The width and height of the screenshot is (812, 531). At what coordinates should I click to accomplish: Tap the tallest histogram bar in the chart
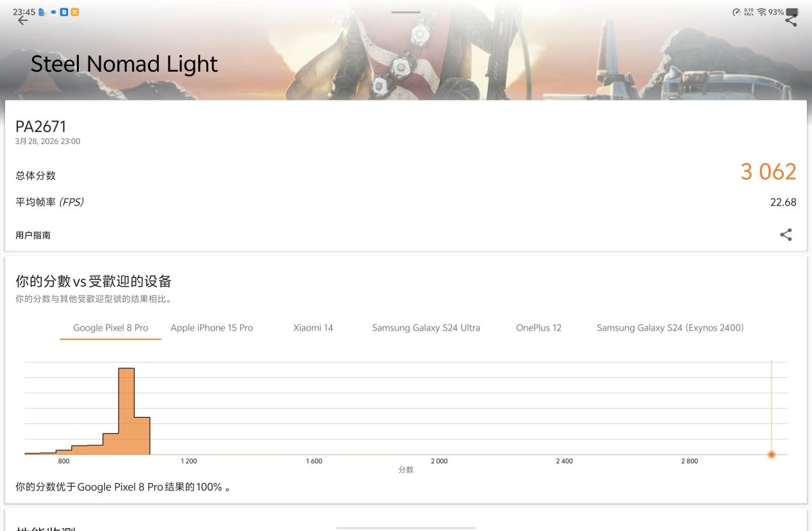tap(126, 411)
